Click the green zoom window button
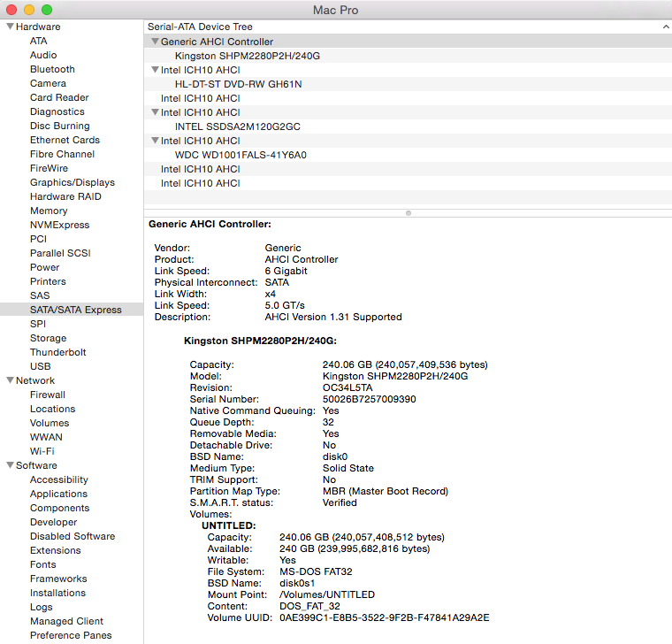Image resolution: width=672 pixels, height=644 pixels. [x=47, y=10]
